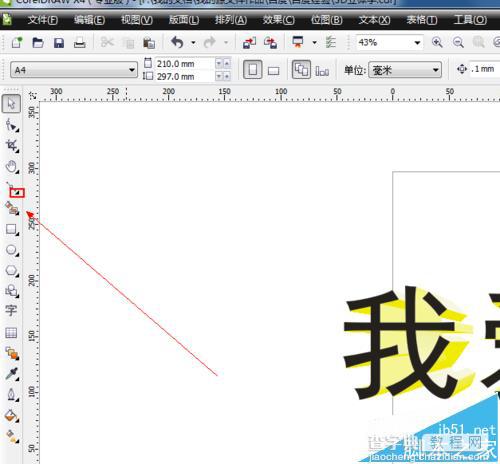
Task: Set page orientation to Landscape
Action: click(x=273, y=70)
